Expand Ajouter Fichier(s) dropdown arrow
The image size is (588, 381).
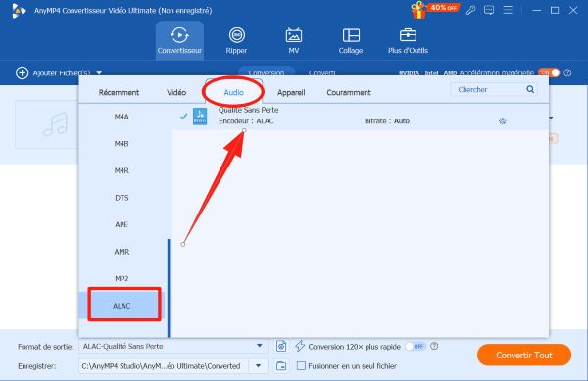[99, 73]
